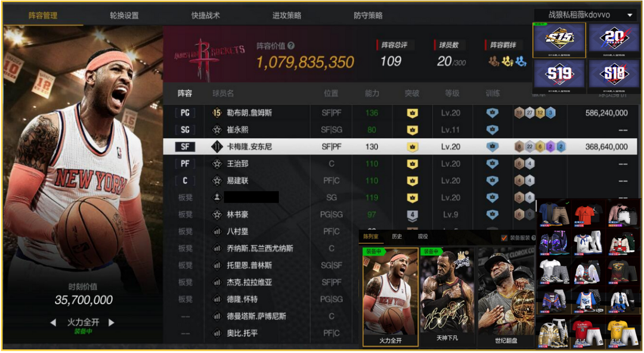Click the stats bar icon beside 八村塁

217,231
